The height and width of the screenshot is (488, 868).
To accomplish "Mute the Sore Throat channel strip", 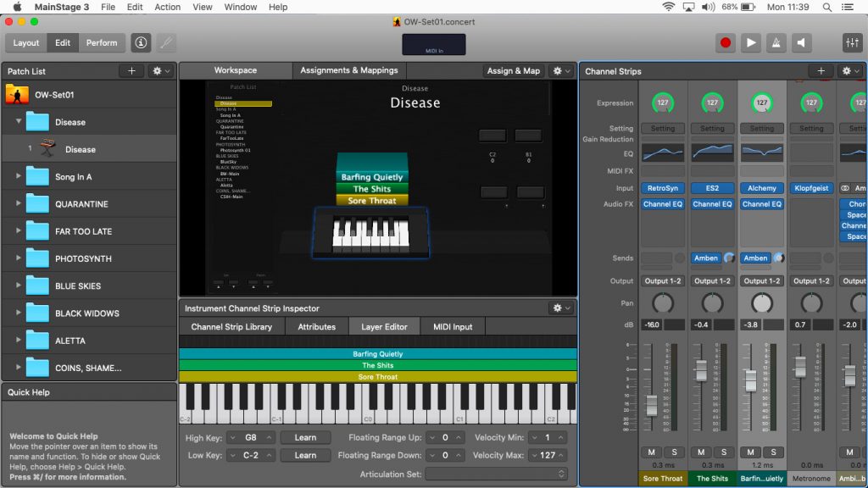I will (x=652, y=452).
